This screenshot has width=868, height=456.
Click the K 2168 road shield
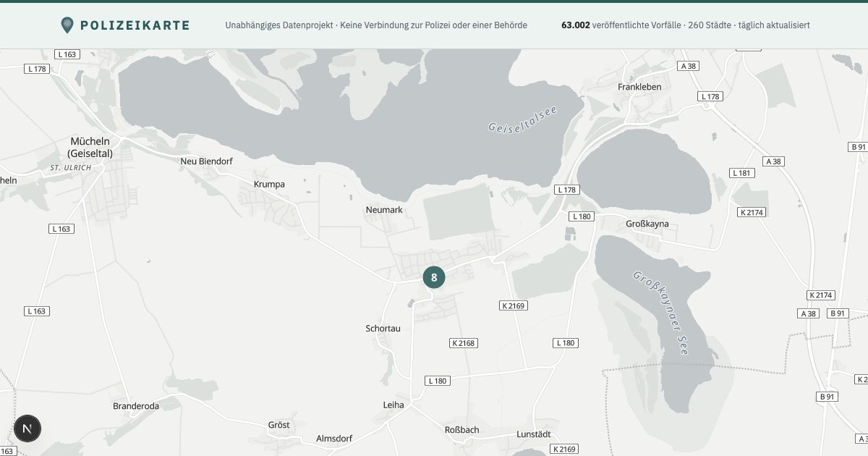pyautogui.click(x=463, y=343)
